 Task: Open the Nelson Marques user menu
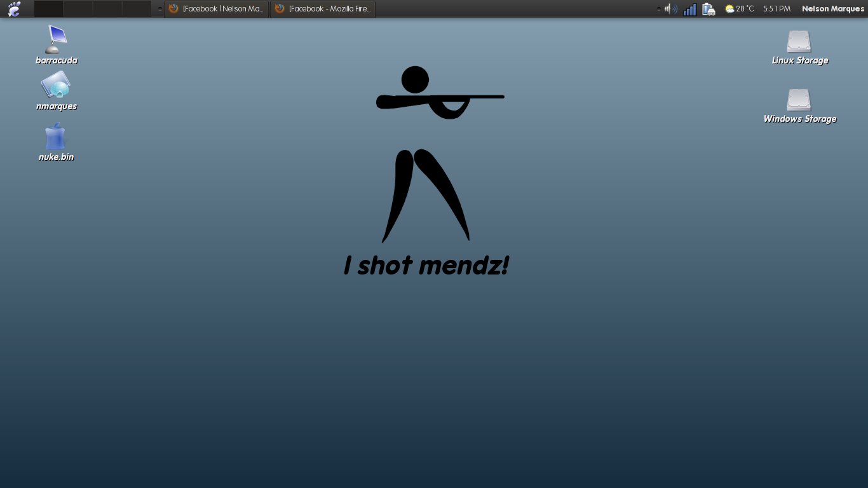pyautogui.click(x=833, y=9)
